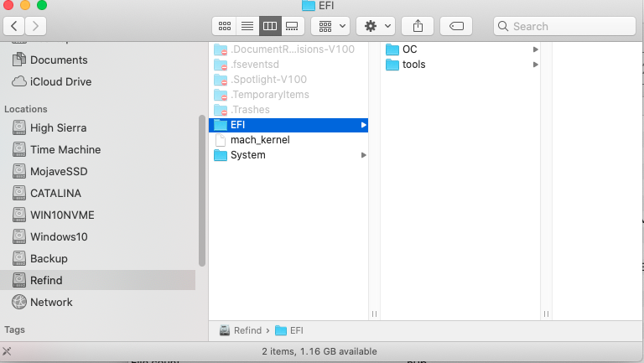Screen dimensions: 644x363
Task: Select the EFI folder row
Action: tap(288, 125)
